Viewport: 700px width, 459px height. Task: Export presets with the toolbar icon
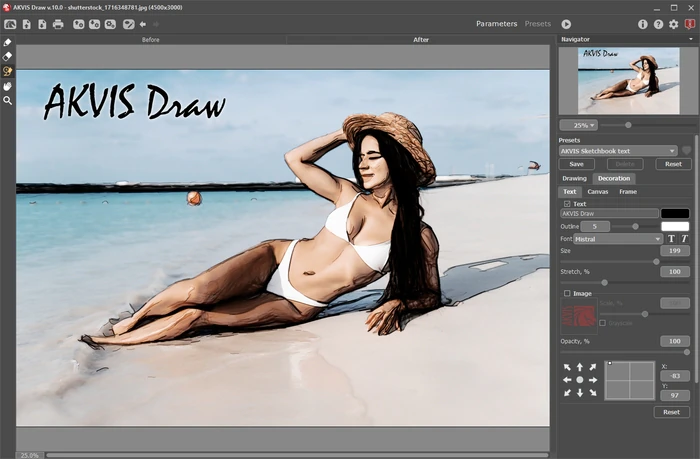[x=94, y=24]
